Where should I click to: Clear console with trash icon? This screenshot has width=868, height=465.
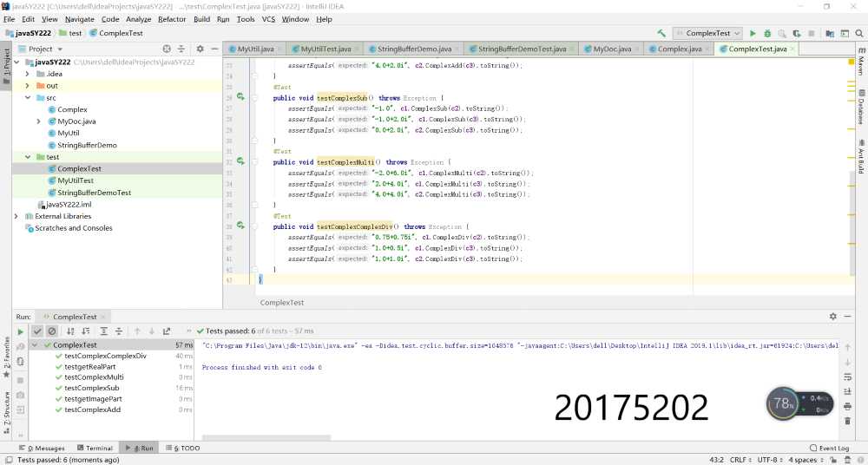click(847, 422)
